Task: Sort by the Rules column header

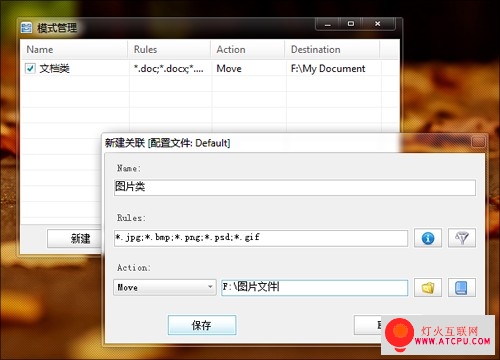Action: [x=169, y=50]
